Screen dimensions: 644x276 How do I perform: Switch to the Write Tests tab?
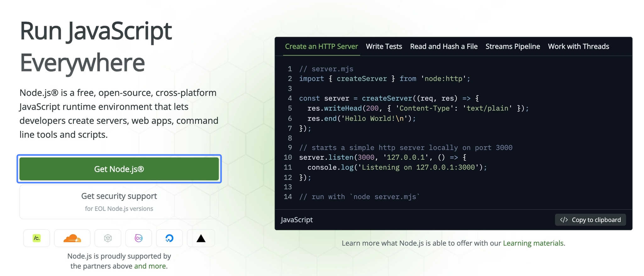tap(384, 47)
